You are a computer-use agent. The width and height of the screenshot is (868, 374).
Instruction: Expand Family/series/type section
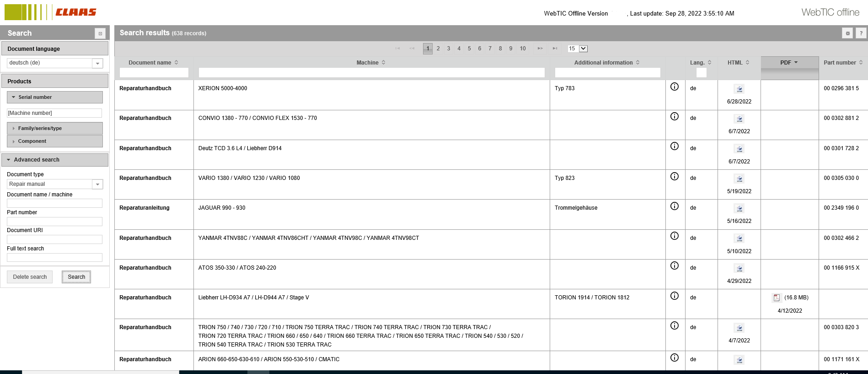point(55,128)
